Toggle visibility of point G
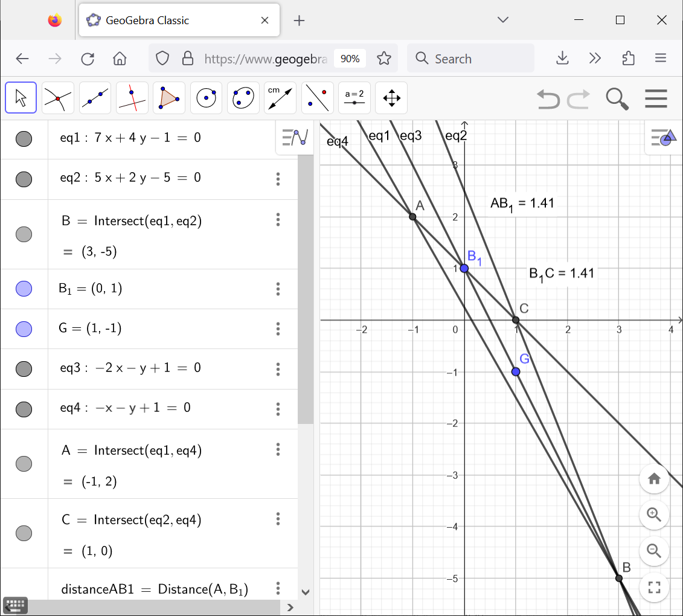 click(x=24, y=329)
